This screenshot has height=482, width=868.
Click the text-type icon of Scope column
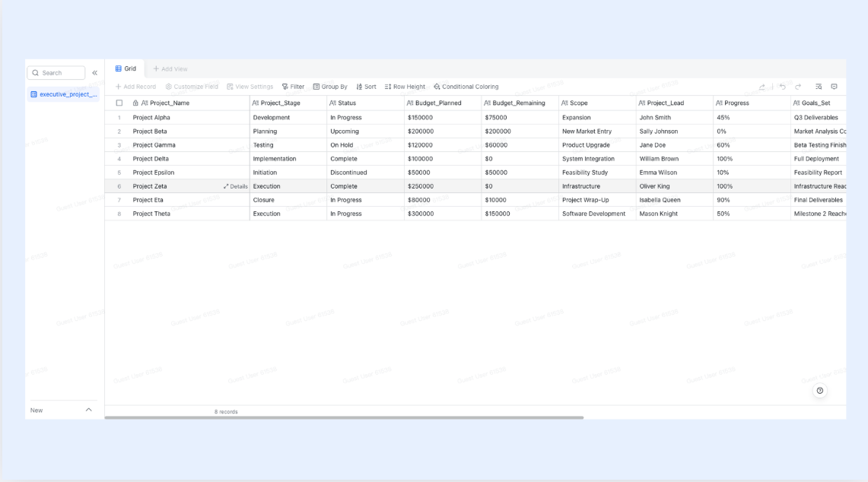click(564, 103)
